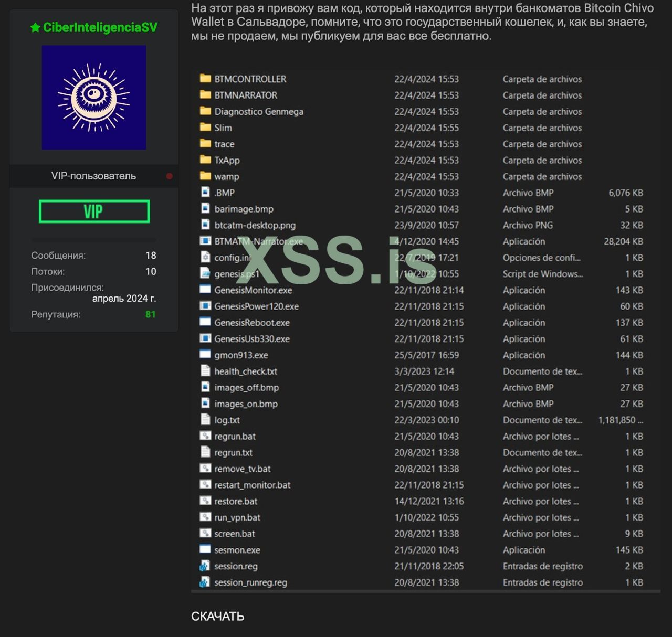672x637 pixels.
Task: Click the VIP-пользователь user title
Action: (x=93, y=176)
